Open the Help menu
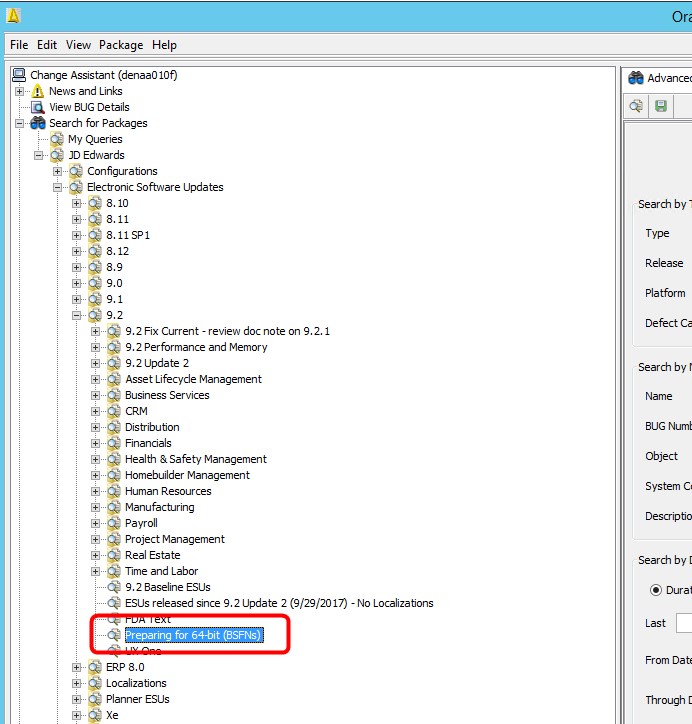692x724 pixels. click(164, 45)
